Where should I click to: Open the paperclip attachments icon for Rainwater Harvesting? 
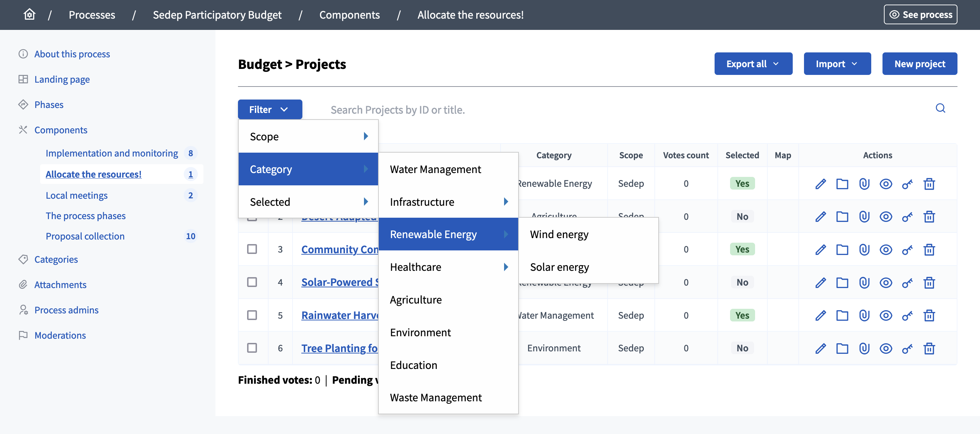click(x=864, y=315)
